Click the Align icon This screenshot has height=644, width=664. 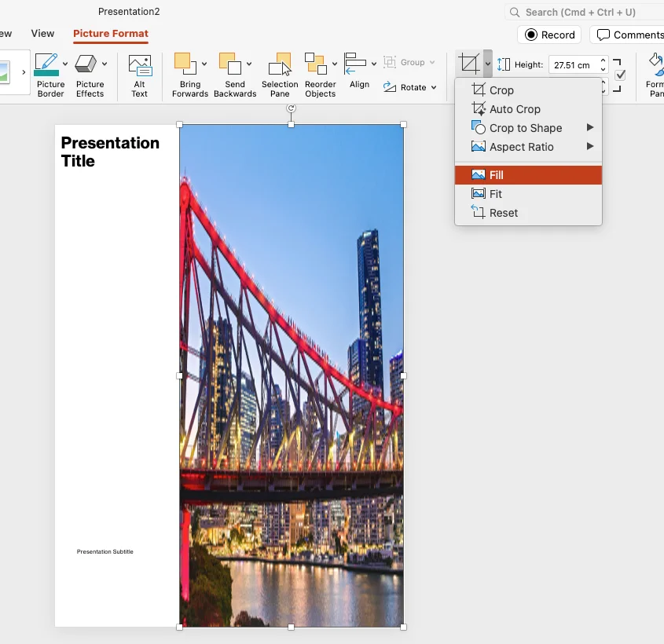[355, 64]
